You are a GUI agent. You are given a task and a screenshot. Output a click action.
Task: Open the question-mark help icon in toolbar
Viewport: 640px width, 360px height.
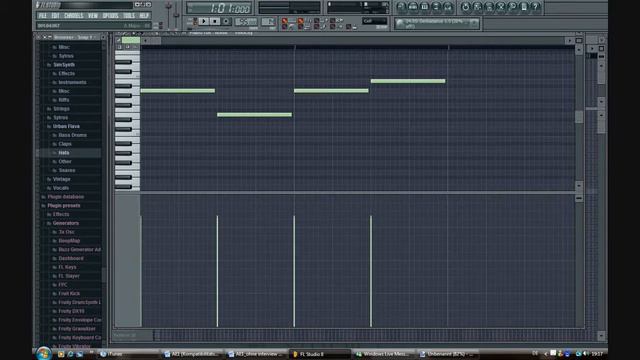pyautogui.click(x=536, y=7)
